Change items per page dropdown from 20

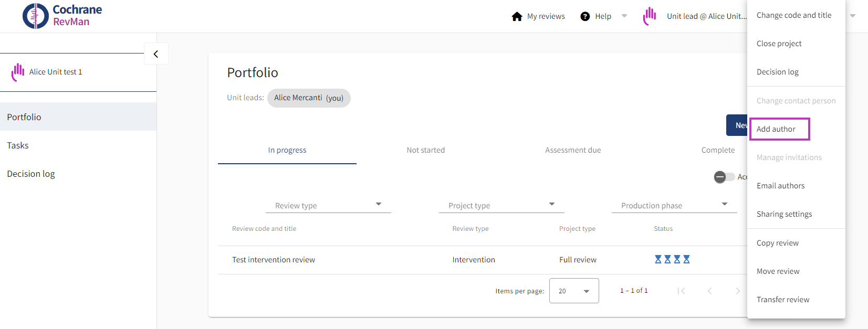pyautogui.click(x=574, y=291)
